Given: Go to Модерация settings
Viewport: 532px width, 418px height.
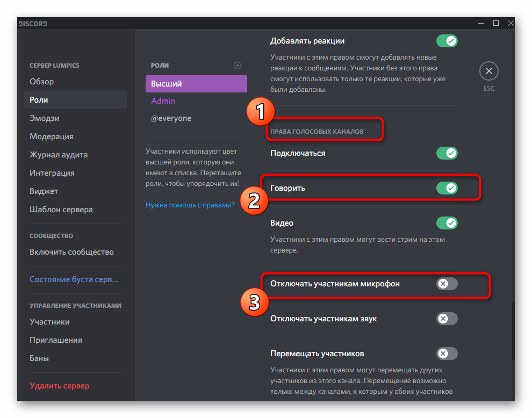Looking at the screenshot, I should pos(76,136).
